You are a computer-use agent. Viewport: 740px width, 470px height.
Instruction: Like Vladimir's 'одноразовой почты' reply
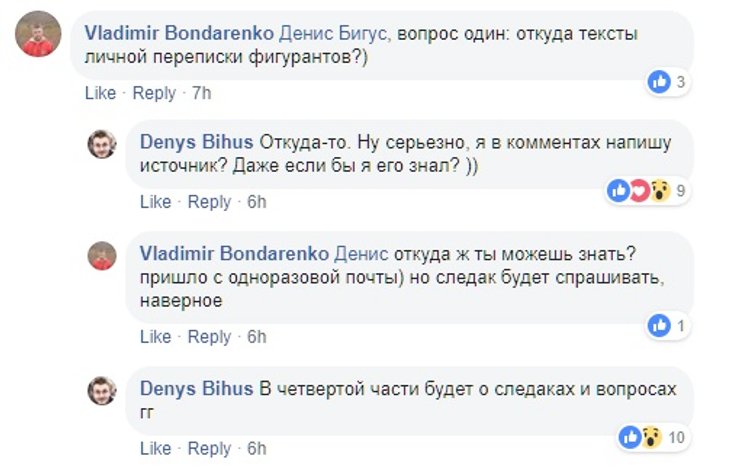[155, 337]
